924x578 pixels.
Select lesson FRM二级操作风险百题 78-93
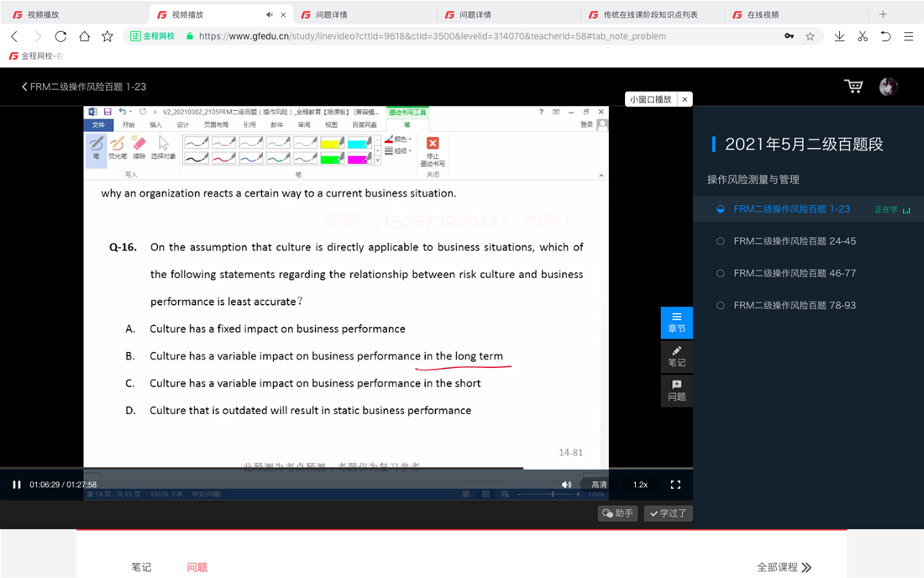coord(795,305)
